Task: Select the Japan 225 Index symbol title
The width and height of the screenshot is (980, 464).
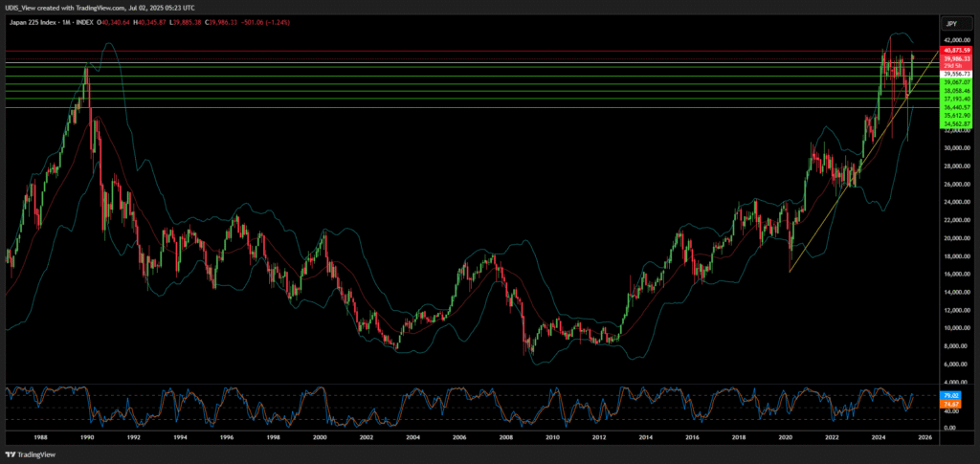Action: 32,21
